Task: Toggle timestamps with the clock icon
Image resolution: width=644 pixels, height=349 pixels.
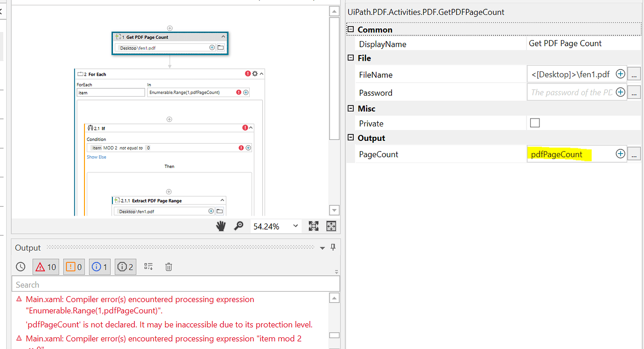Action: 20,266
